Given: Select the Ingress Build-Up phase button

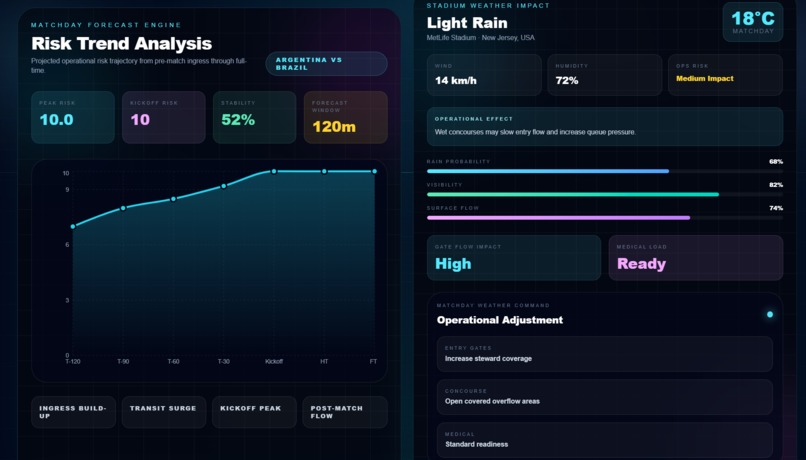Looking at the screenshot, I should tap(74, 412).
